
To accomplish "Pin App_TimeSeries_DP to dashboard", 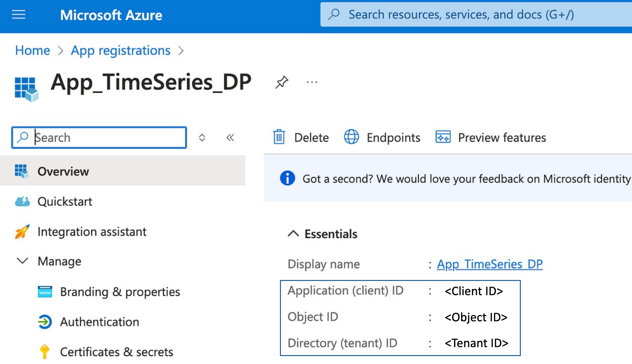I will pyautogui.click(x=282, y=82).
